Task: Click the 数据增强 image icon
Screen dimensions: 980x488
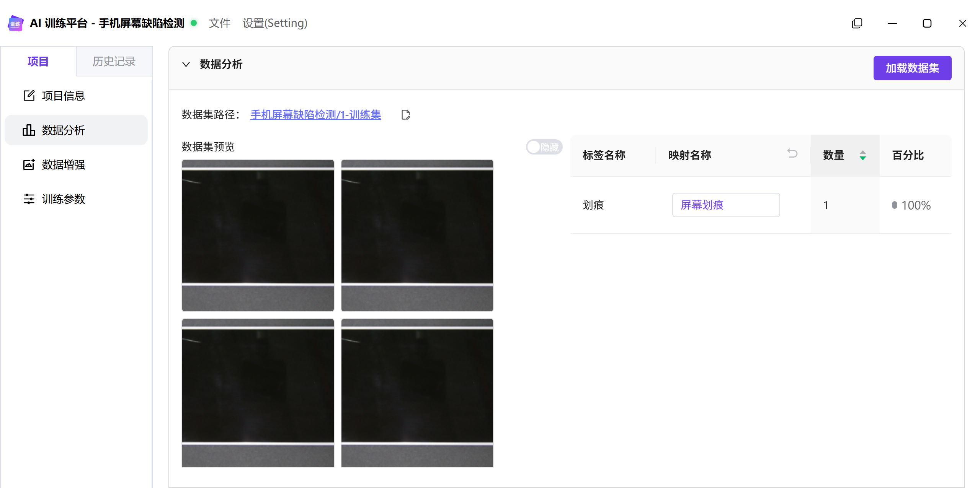Action: [x=29, y=164]
